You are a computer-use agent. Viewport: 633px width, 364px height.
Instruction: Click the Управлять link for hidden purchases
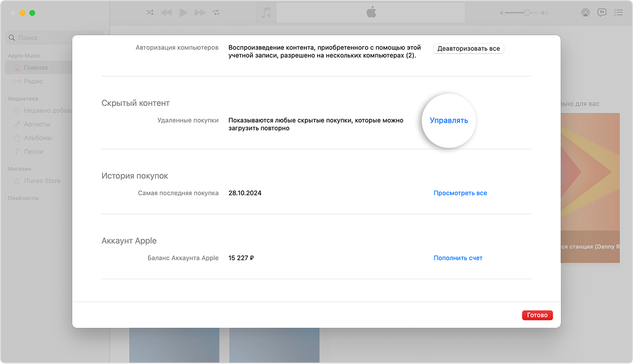449,121
